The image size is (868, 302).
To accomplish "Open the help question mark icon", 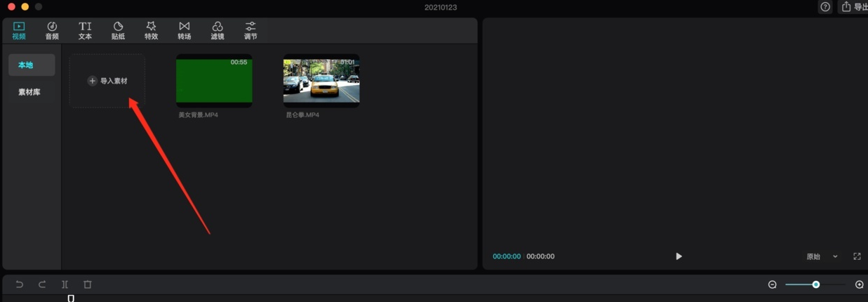I will point(825,7).
